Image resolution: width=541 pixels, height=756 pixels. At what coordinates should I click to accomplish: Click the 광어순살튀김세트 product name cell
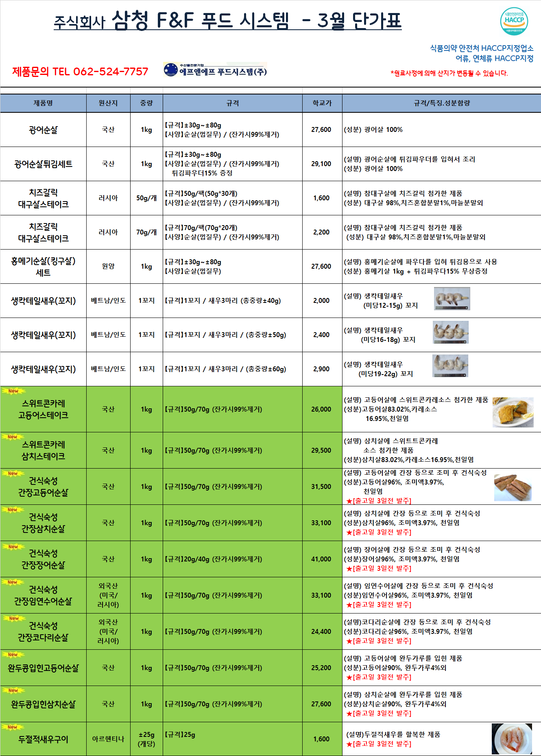click(43, 164)
